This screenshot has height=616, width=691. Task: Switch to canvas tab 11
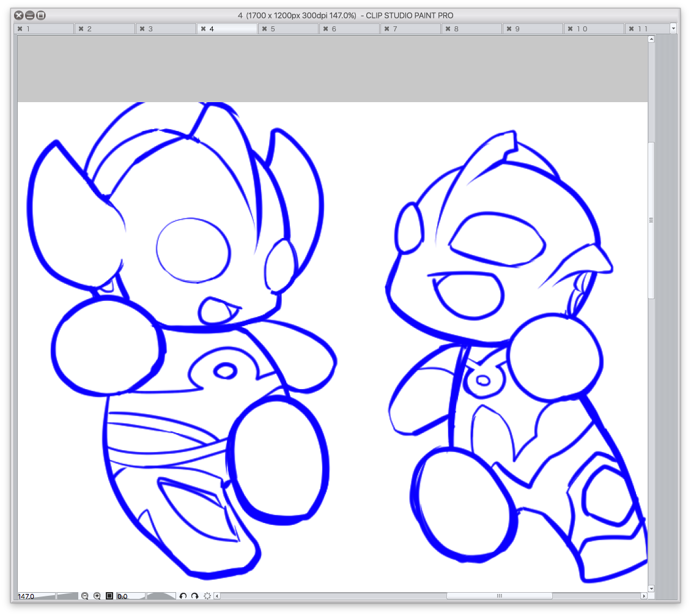coord(648,29)
